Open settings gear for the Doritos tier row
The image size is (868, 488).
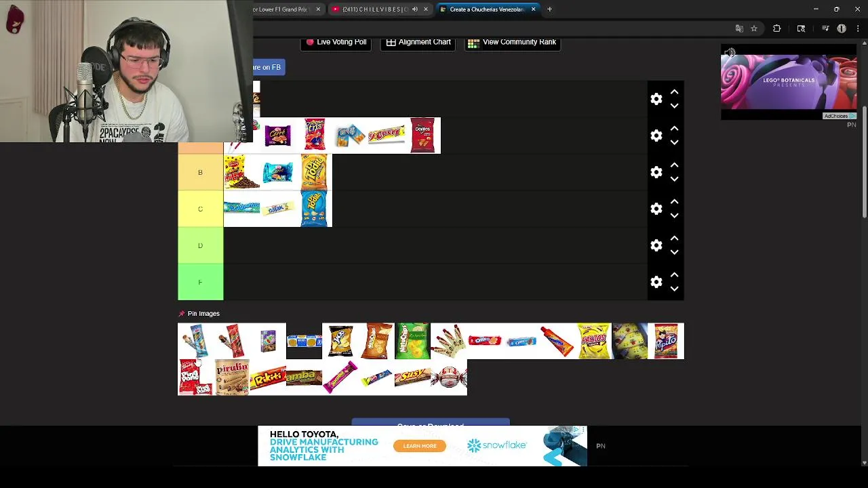coord(656,136)
